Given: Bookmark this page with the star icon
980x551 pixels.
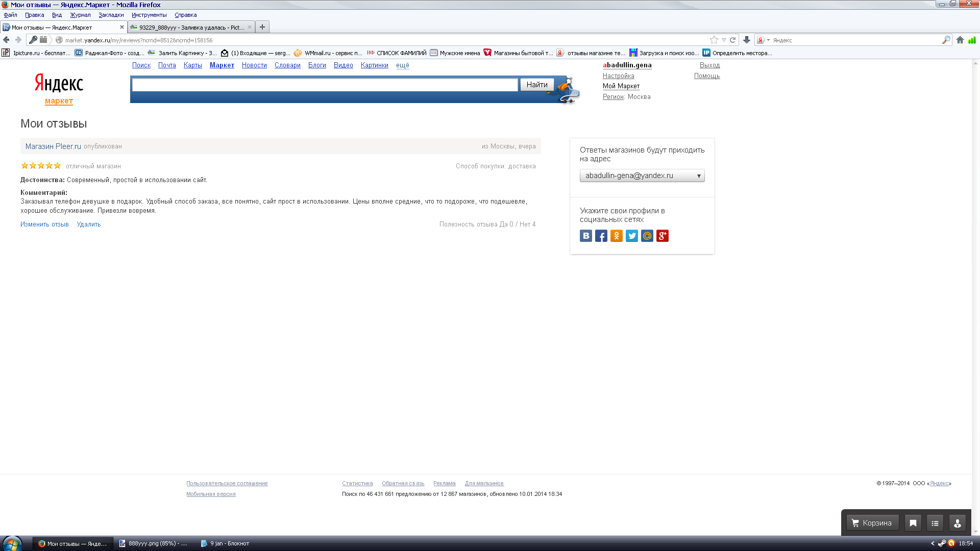Looking at the screenshot, I should pyautogui.click(x=714, y=40).
